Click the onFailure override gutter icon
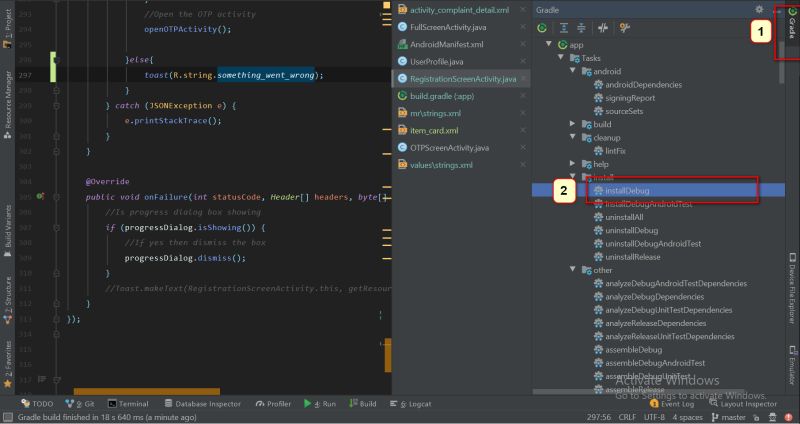 [40, 196]
